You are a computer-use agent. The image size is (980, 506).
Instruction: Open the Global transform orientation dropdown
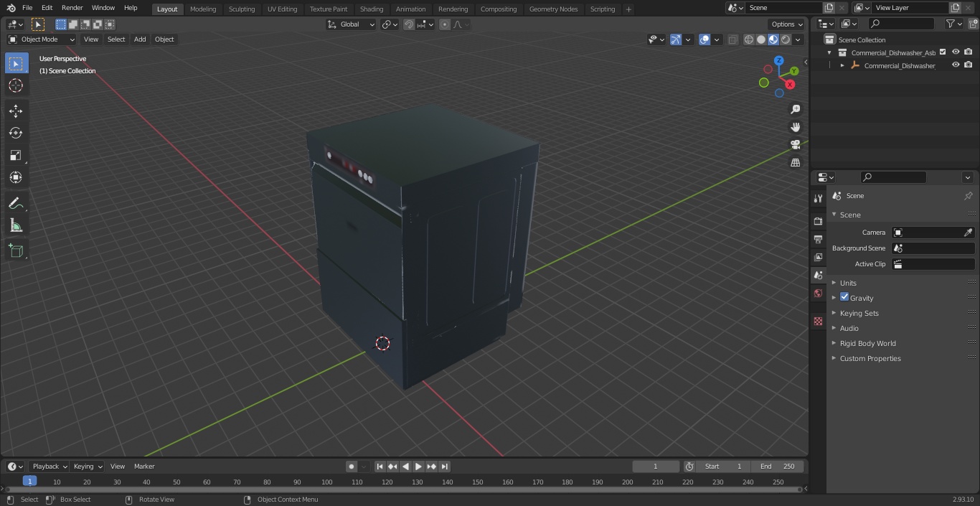(x=352, y=24)
